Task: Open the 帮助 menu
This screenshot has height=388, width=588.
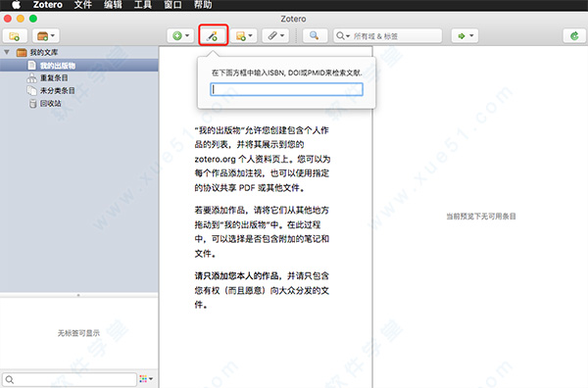Action: tap(203, 5)
